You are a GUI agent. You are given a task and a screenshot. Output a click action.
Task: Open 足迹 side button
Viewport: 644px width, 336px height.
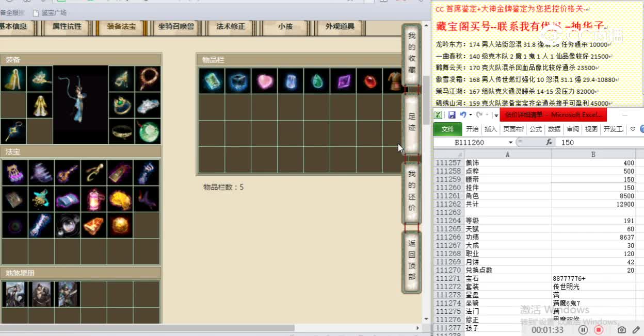tap(412, 123)
